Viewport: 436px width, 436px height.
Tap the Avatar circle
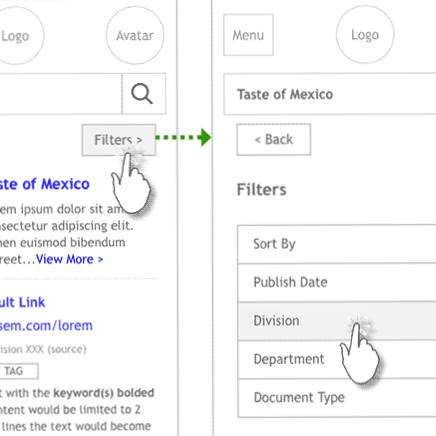(x=135, y=35)
